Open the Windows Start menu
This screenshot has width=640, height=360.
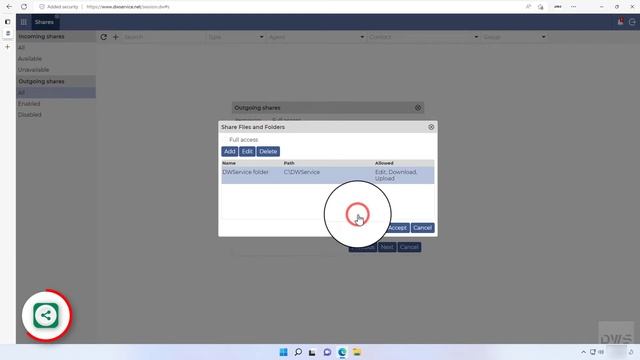pyautogui.click(x=283, y=352)
